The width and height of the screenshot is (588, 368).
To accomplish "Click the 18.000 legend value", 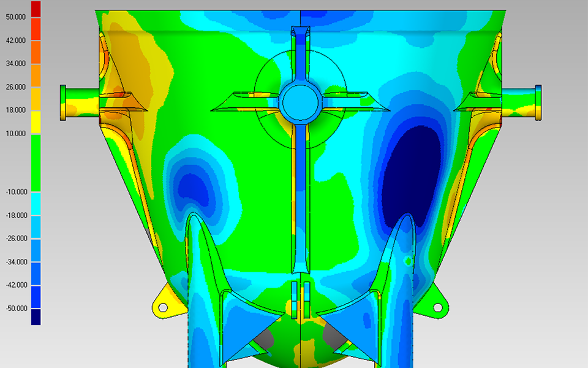I will (x=16, y=110).
